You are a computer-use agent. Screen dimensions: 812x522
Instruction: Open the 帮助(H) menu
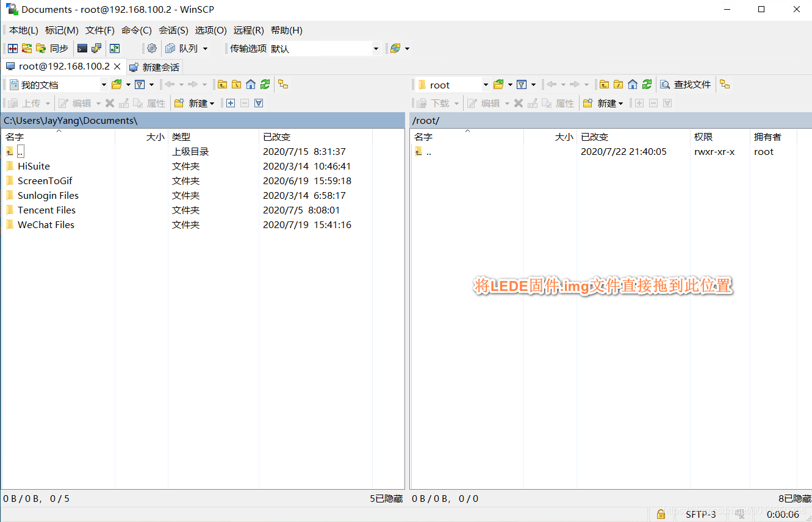pos(287,30)
